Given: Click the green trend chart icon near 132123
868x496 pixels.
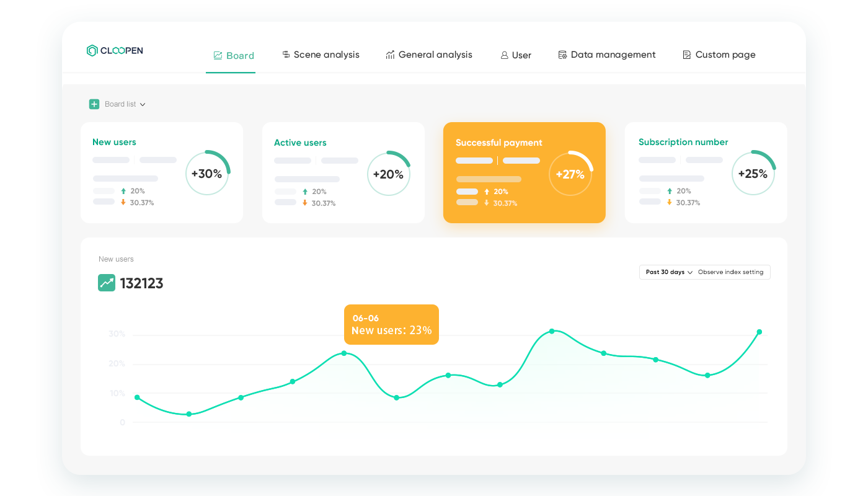Looking at the screenshot, I should [x=107, y=283].
